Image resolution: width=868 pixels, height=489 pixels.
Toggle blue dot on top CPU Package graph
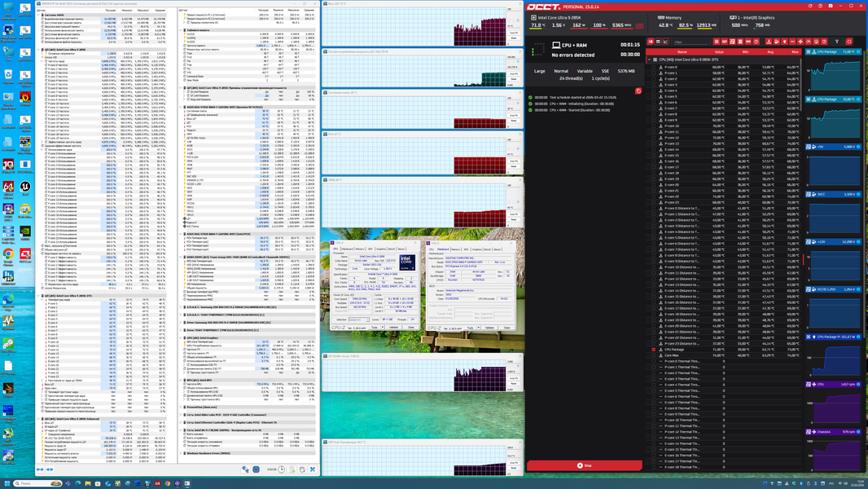[x=858, y=51]
